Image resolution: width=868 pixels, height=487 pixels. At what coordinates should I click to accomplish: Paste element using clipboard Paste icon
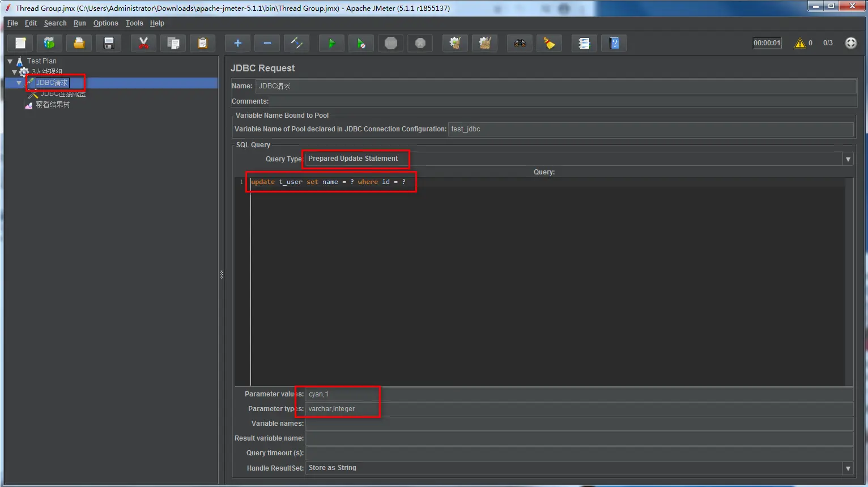click(203, 43)
